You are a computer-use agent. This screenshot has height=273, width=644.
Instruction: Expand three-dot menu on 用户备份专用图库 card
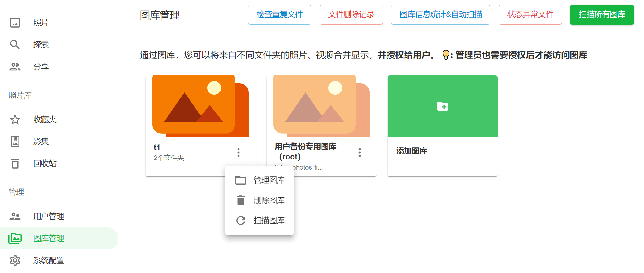click(360, 153)
